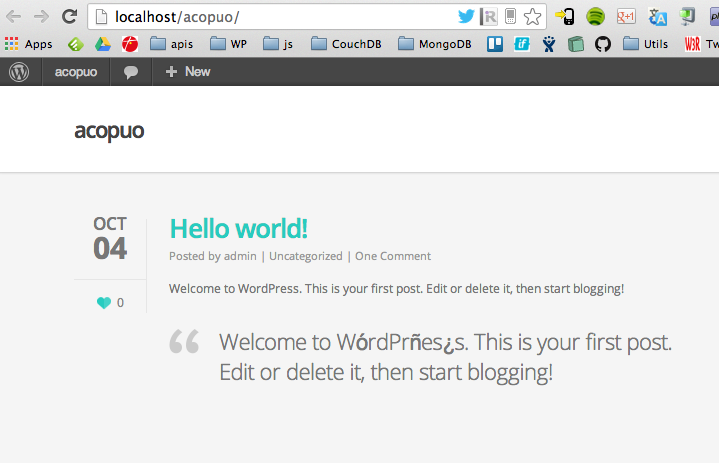Open the GitHub bookmark icon
This screenshot has width=719, height=463.
[x=602, y=44]
